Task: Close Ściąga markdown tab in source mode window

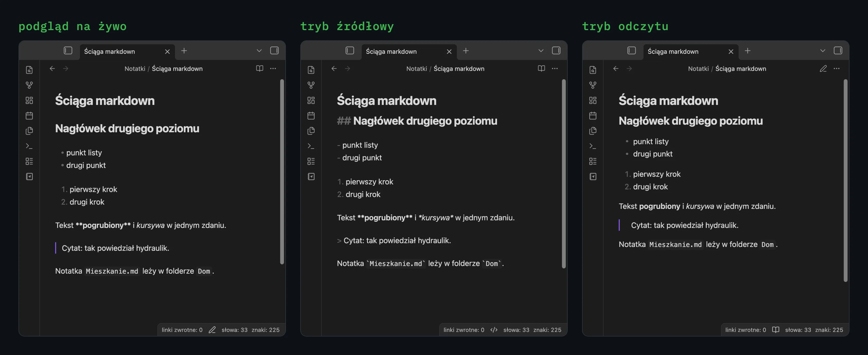Action: tap(449, 52)
